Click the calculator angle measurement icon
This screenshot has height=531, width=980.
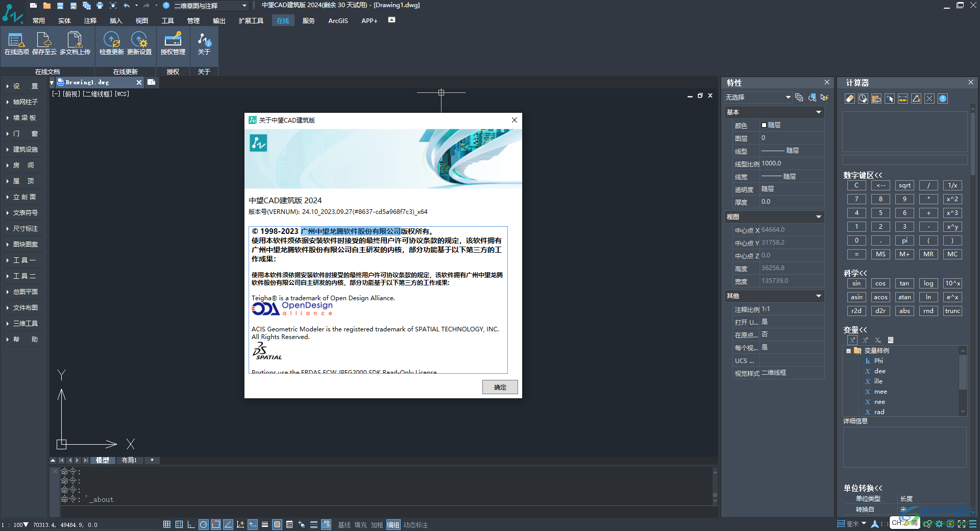click(x=916, y=99)
